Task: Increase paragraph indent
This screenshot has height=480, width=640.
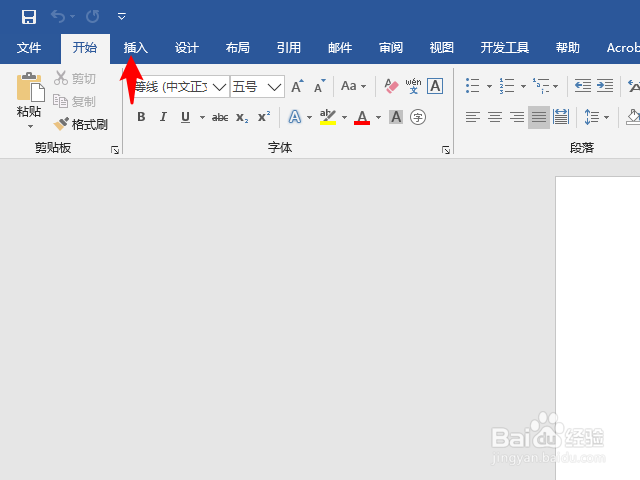Action: (x=605, y=86)
